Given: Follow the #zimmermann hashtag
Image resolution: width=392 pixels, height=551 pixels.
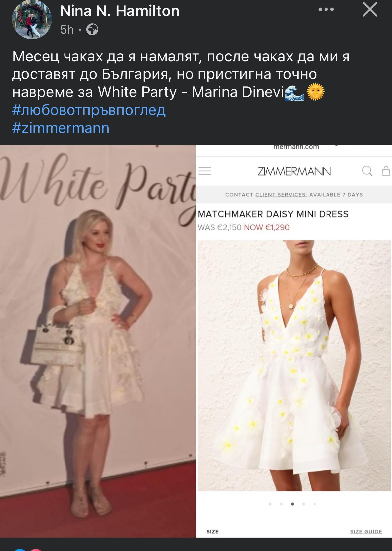Looking at the screenshot, I should point(61,128).
